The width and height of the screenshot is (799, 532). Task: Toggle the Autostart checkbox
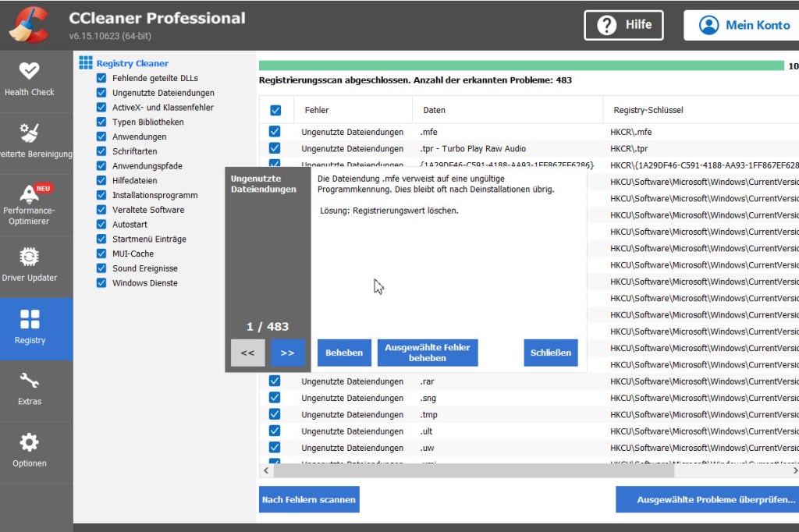101,224
